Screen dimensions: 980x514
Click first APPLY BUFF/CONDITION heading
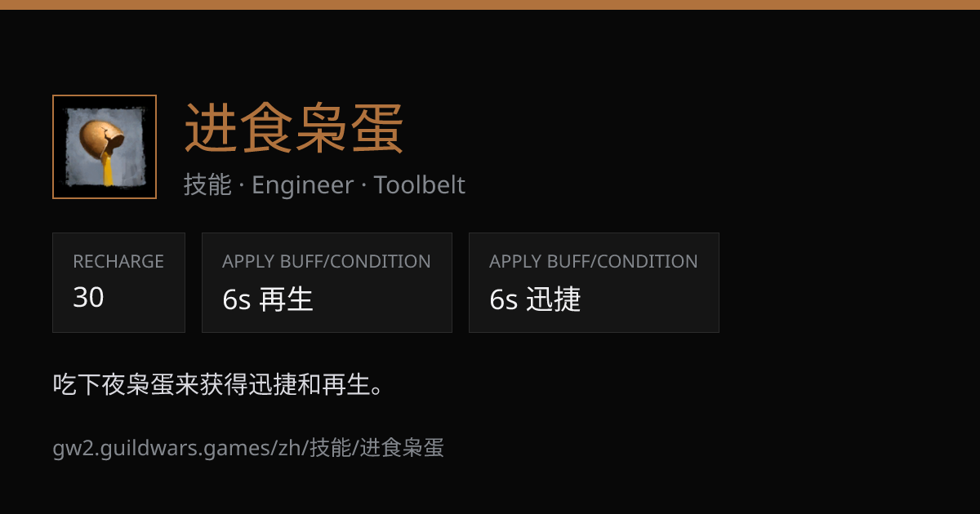(327, 261)
